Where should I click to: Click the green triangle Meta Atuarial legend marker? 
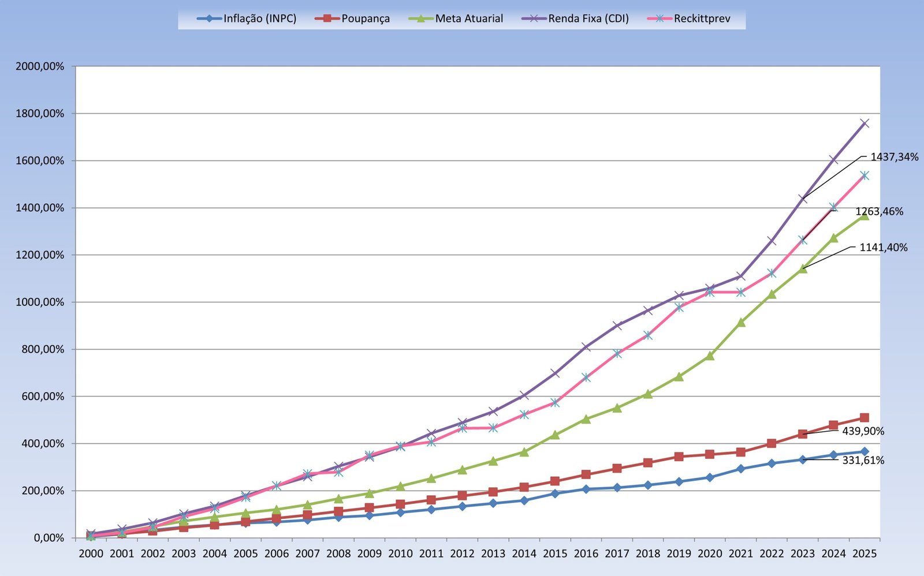point(420,18)
